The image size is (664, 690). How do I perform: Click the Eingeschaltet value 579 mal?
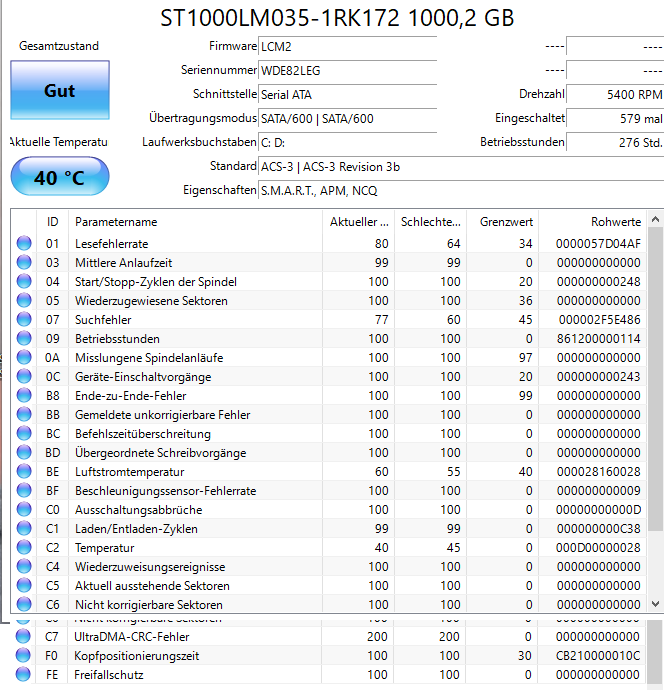coord(615,119)
